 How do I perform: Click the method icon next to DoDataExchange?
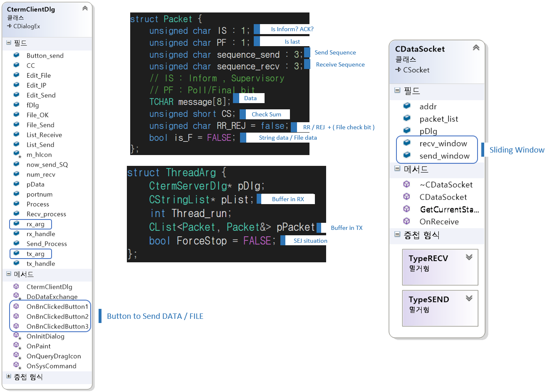coord(17,296)
